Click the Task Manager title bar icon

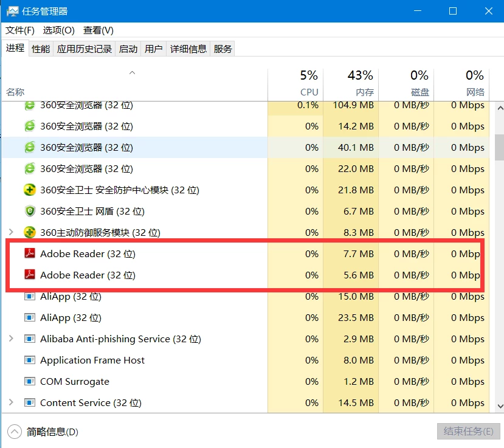[12, 12]
